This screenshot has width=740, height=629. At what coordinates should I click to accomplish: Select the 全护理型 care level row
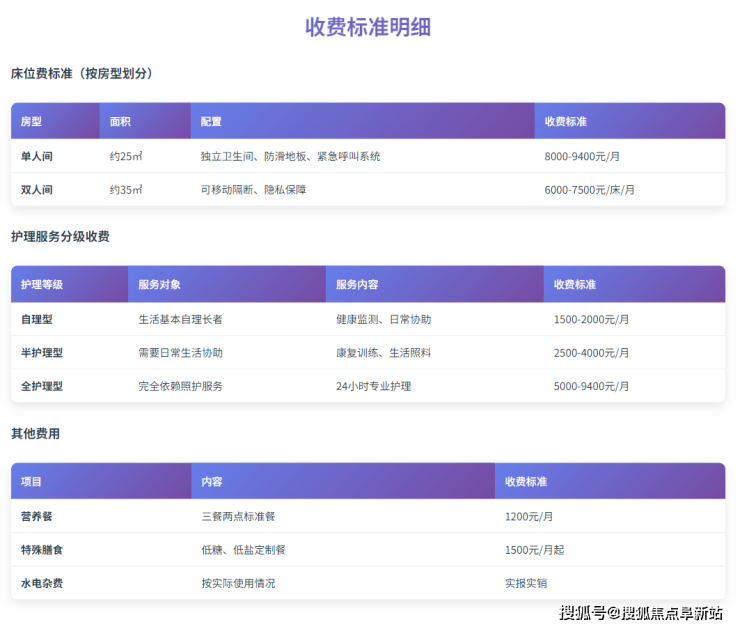[42, 385]
